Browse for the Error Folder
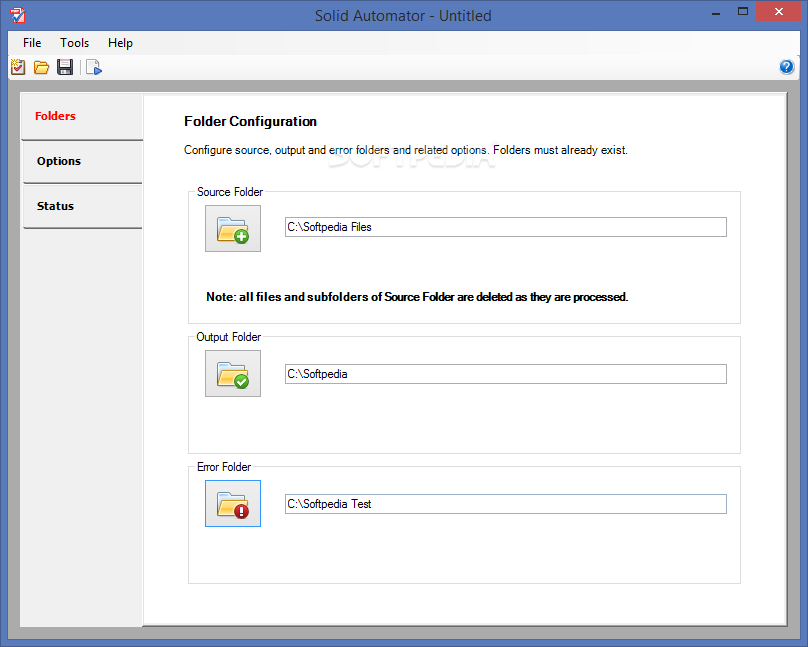 click(233, 503)
